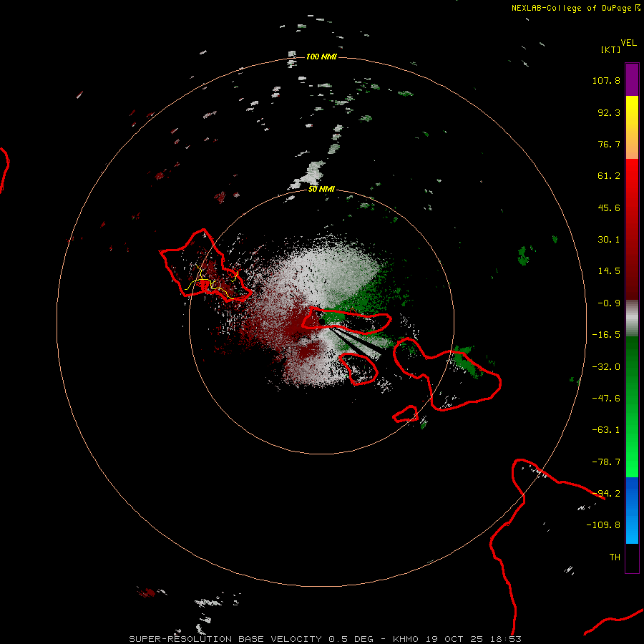
Task: Click the Super-Resolution Base Velocity caption text
Action: pos(326,639)
